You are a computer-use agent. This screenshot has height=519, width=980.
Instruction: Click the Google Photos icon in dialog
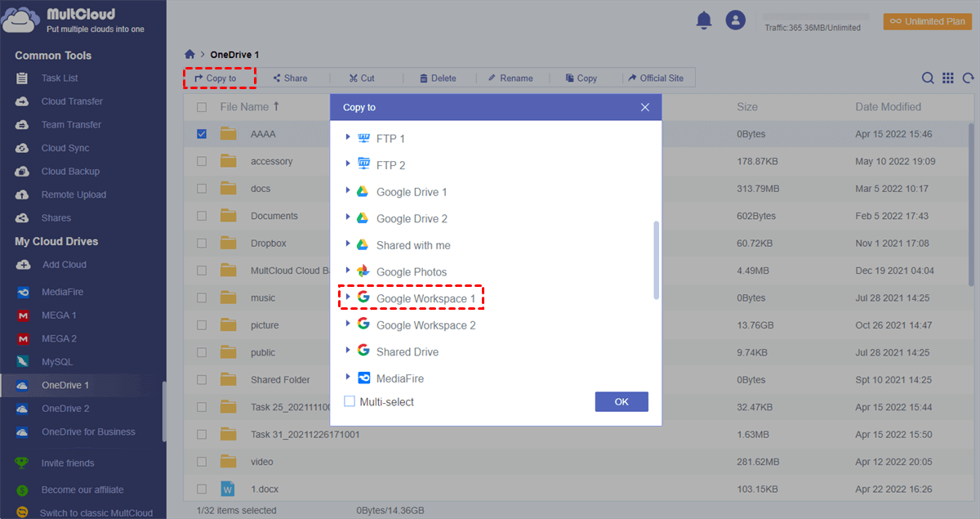coord(363,271)
